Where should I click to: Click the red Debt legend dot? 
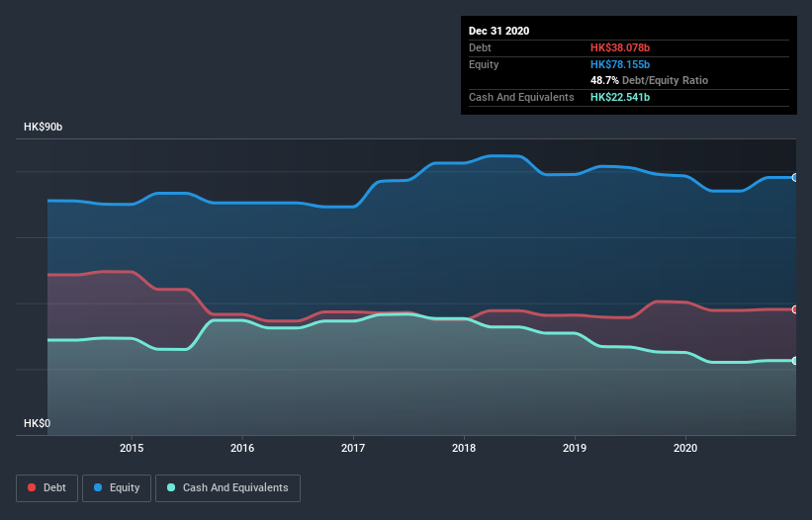coord(32,487)
